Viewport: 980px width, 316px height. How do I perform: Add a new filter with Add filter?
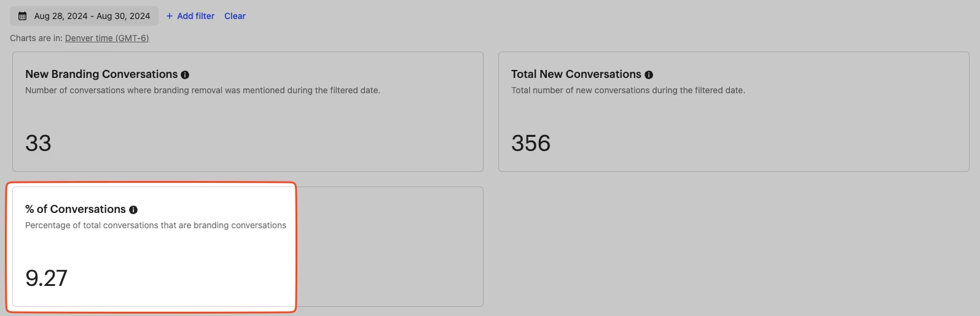pos(190,16)
